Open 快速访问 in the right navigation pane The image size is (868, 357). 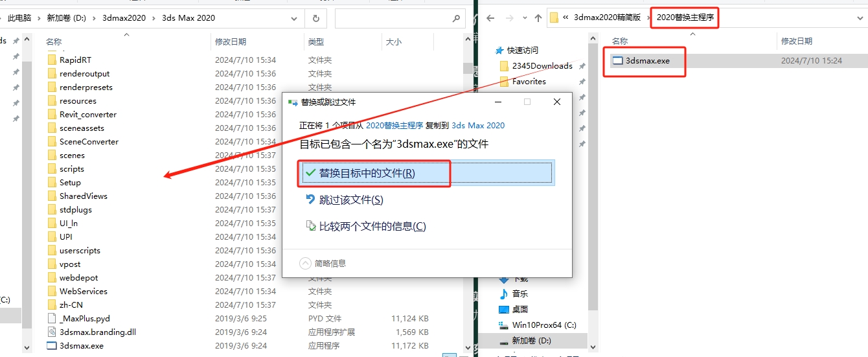[523, 50]
